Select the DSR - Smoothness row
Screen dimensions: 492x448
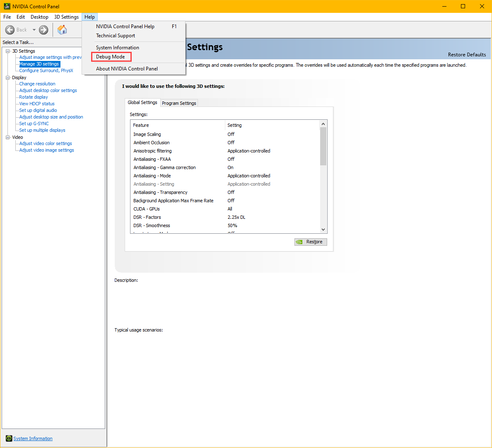[225, 226]
